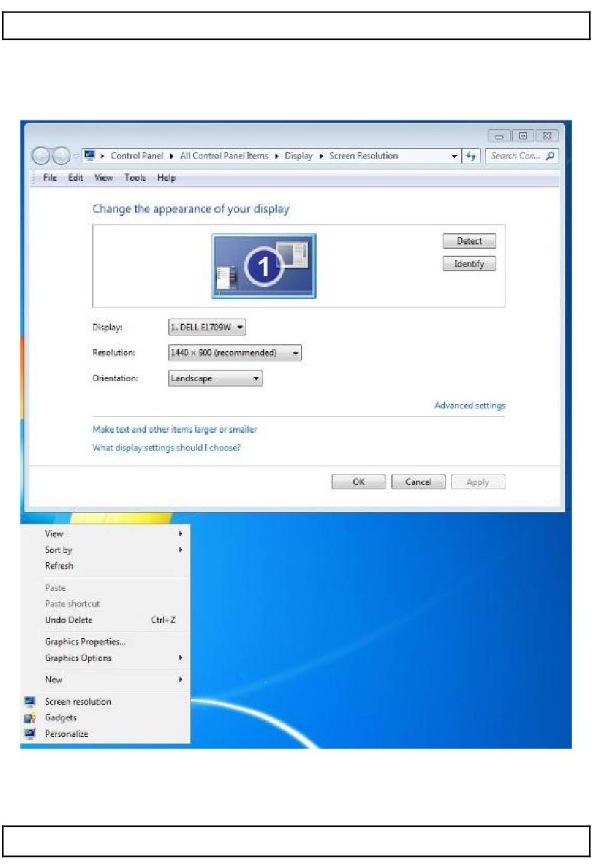Open the View menu in the menu bar
The width and height of the screenshot is (592, 868).
(103, 178)
